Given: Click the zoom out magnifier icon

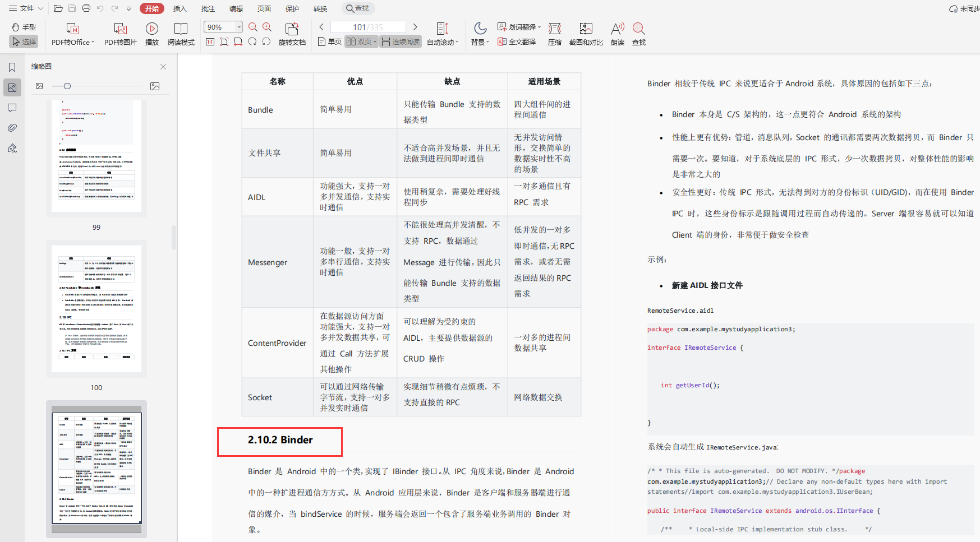Looking at the screenshot, I should pos(253,27).
